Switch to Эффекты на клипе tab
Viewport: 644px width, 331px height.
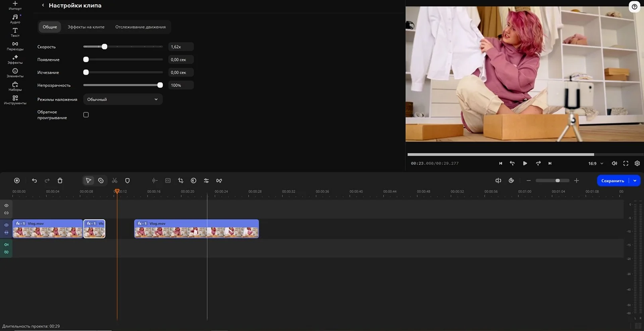click(x=86, y=27)
